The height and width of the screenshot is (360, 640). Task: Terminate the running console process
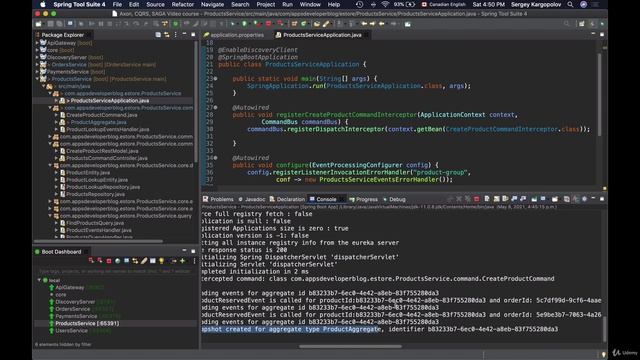pos(476,199)
